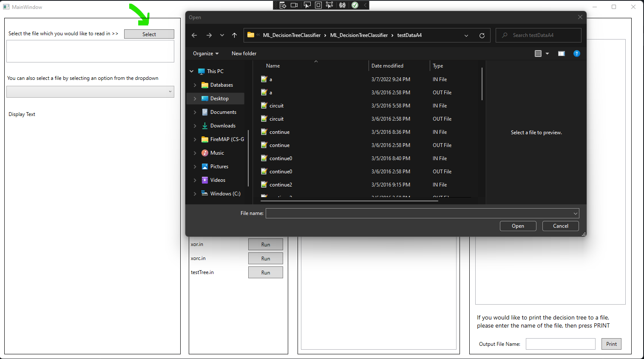Screen dimensions: 644x359
Task: Toggle the preview pane icon
Action: (x=562, y=54)
